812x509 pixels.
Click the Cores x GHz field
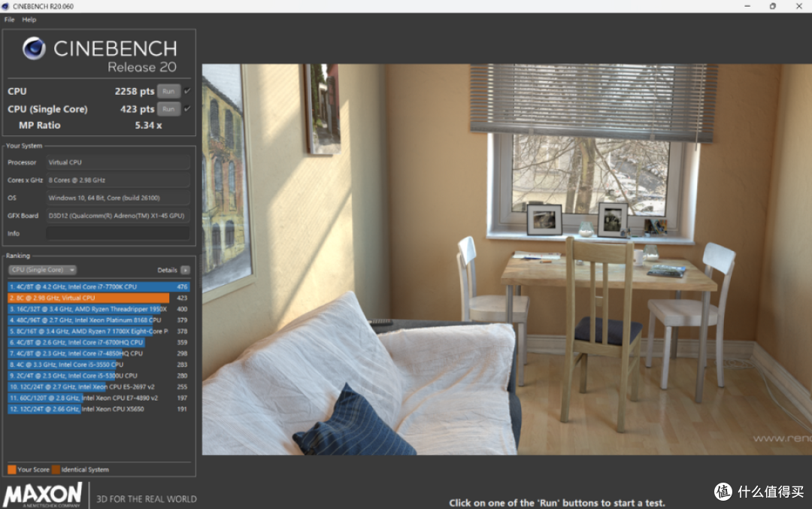[117, 180]
